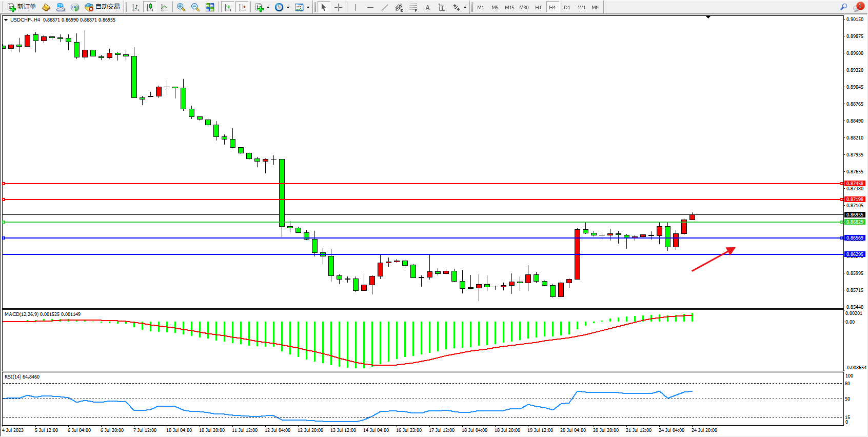Toggle chart auto scroll
The height and width of the screenshot is (437, 868).
coord(228,7)
